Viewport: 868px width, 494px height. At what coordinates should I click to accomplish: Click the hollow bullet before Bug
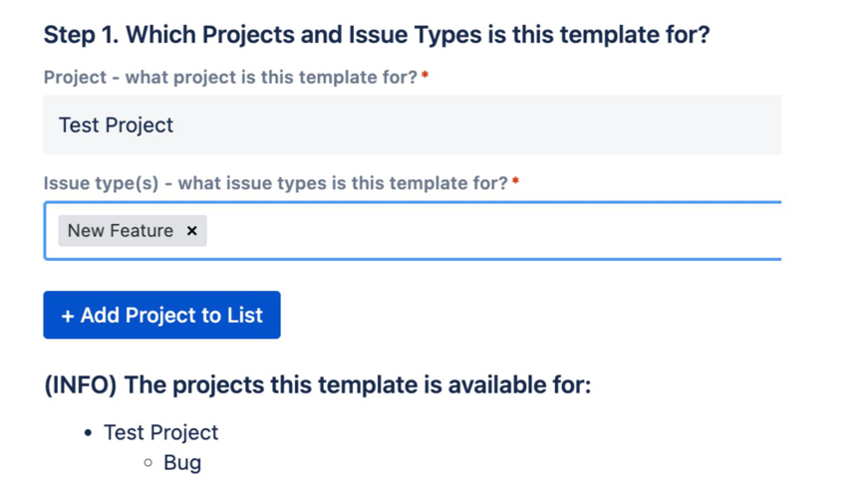147,463
